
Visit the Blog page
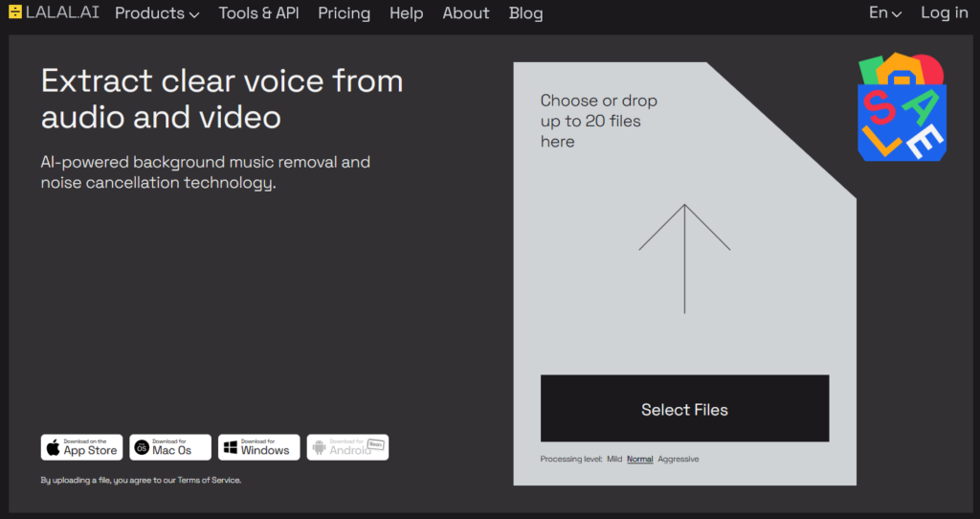pos(525,13)
